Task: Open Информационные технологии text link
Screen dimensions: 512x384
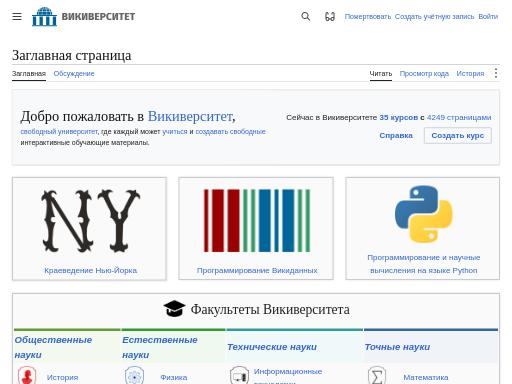Action: pyautogui.click(x=288, y=376)
